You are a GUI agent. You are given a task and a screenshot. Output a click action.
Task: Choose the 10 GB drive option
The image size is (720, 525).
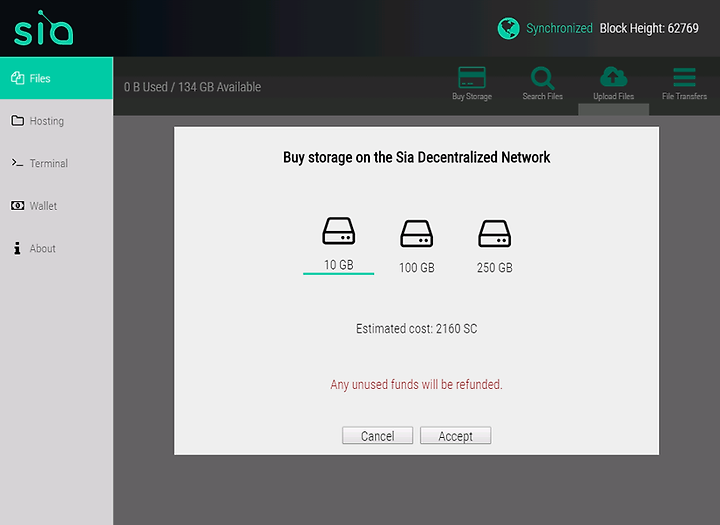point(338,245)
